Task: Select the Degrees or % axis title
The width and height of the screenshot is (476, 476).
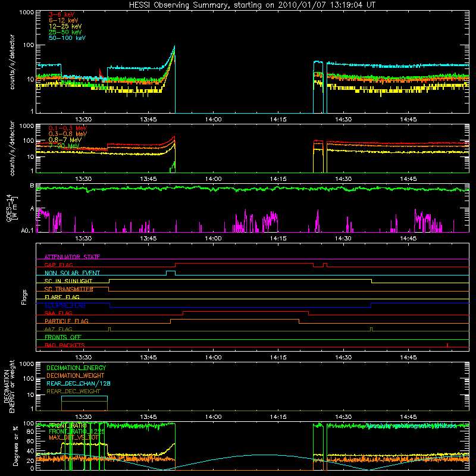Action: [x=15, y=446]
